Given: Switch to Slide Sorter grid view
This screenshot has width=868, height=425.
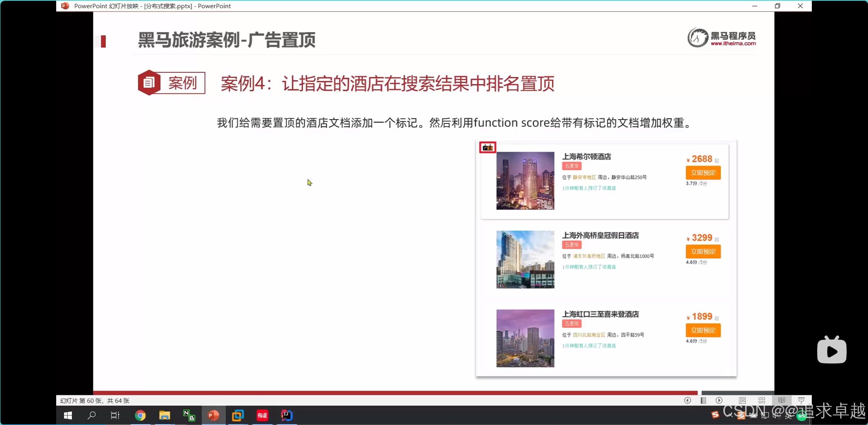Looking at the screenshot, I should tap(762, 400).
